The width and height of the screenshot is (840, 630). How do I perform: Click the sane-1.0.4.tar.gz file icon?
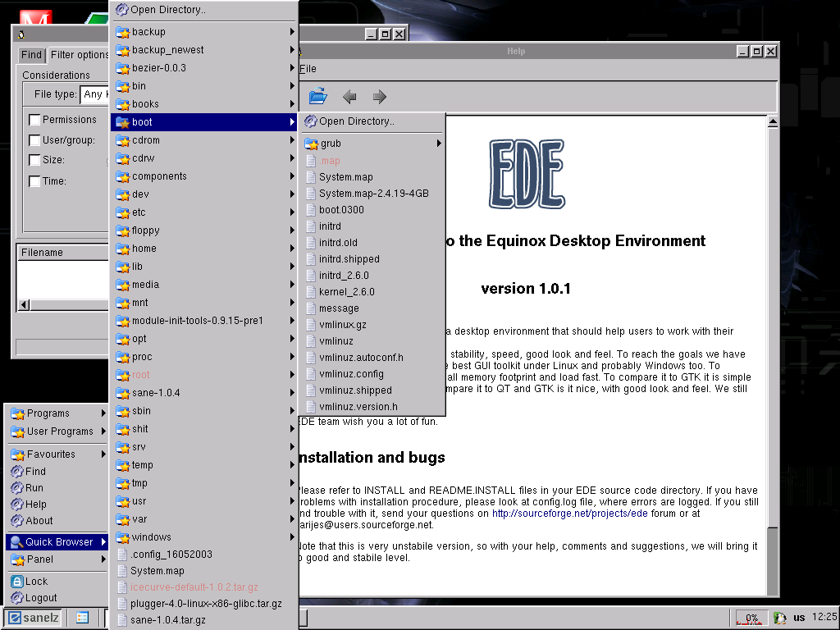tap(122, 620)
